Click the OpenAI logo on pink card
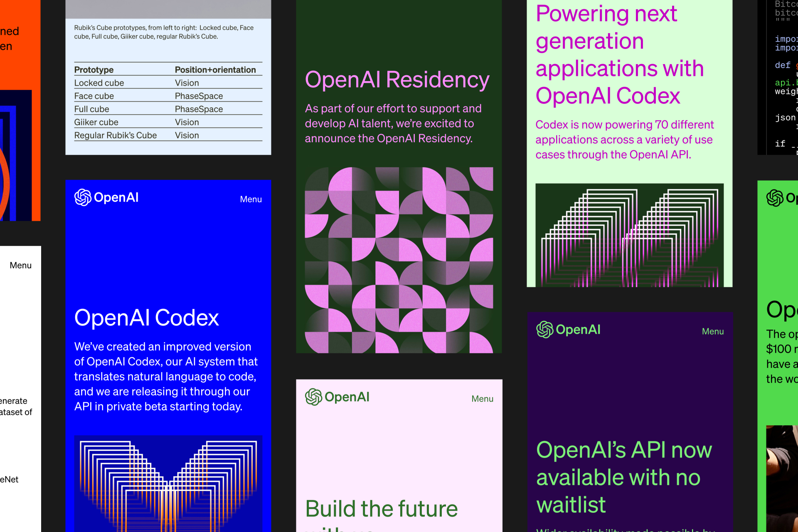 [337, 397]
